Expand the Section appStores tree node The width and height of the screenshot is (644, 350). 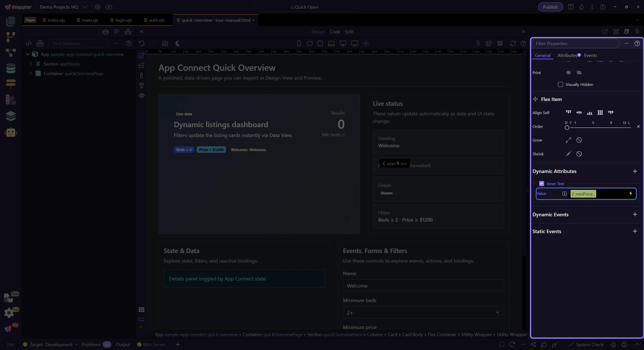click(x=31, y=64)
